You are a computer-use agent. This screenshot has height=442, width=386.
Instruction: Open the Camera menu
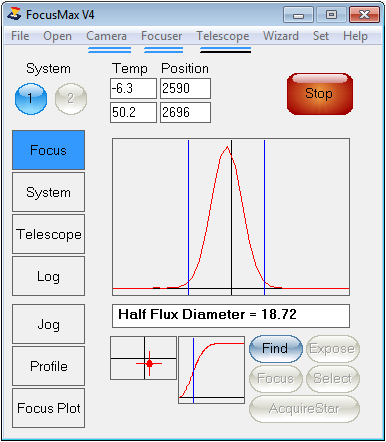(106, 36)
